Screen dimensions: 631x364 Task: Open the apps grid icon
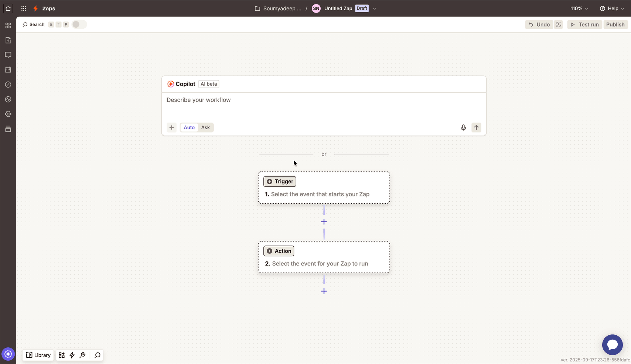point(24,8)
